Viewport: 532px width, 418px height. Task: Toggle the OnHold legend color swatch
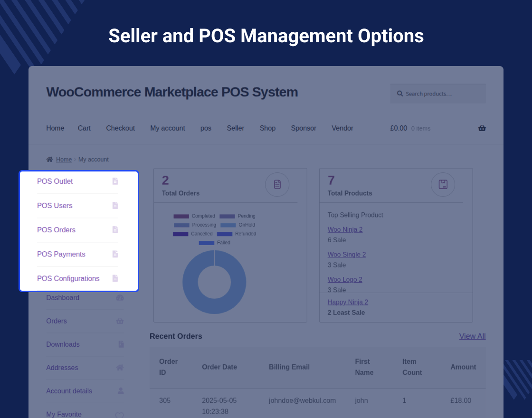point(228,225)
